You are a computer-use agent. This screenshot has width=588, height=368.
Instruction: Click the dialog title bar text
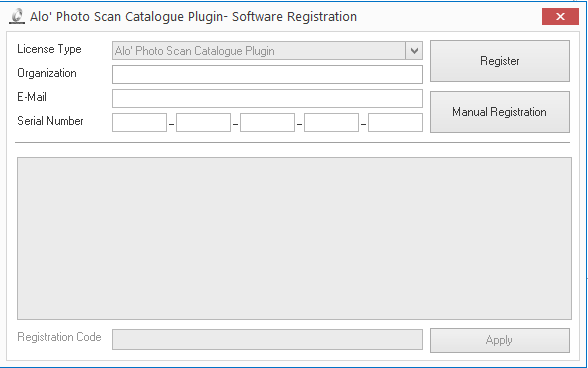coord(194,17)
